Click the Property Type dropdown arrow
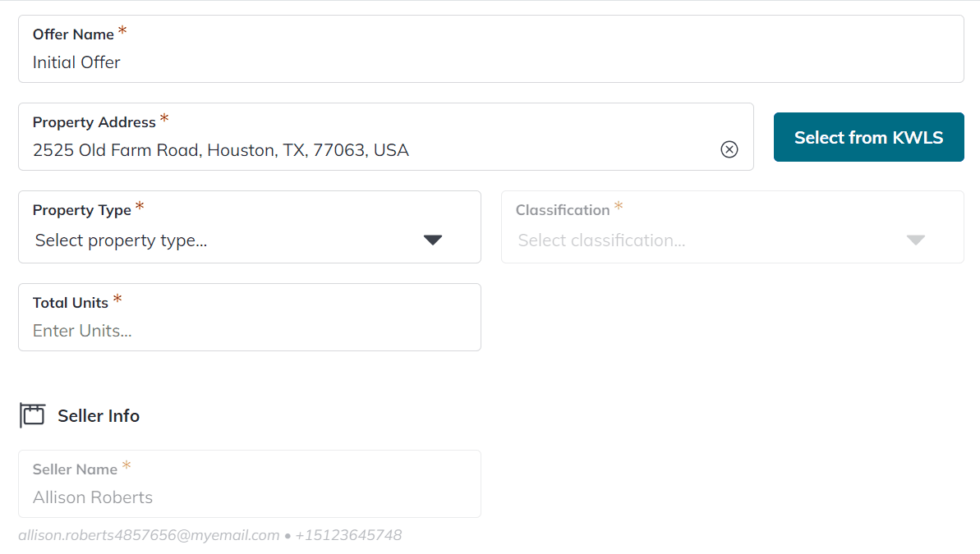Screen dimensions: 980x554 [433, 240]
